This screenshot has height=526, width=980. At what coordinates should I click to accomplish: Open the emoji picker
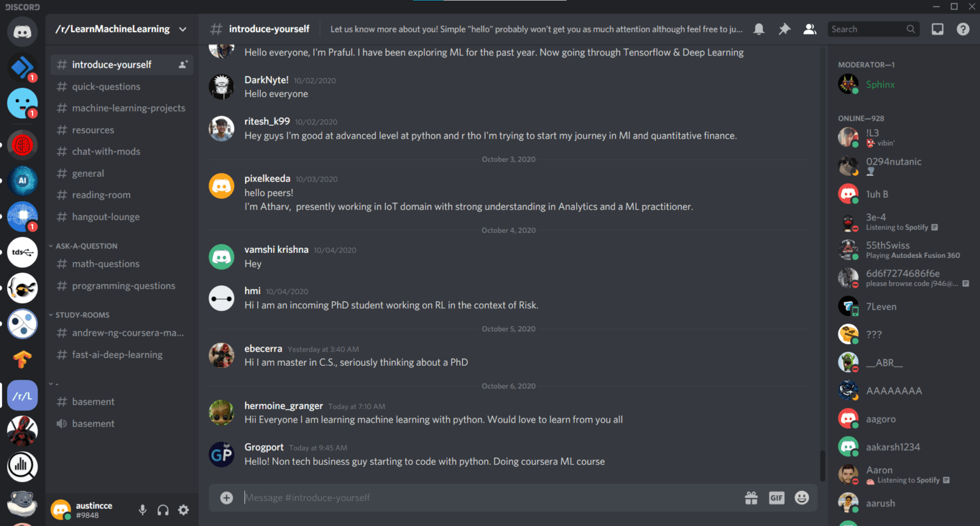point(801,497)
